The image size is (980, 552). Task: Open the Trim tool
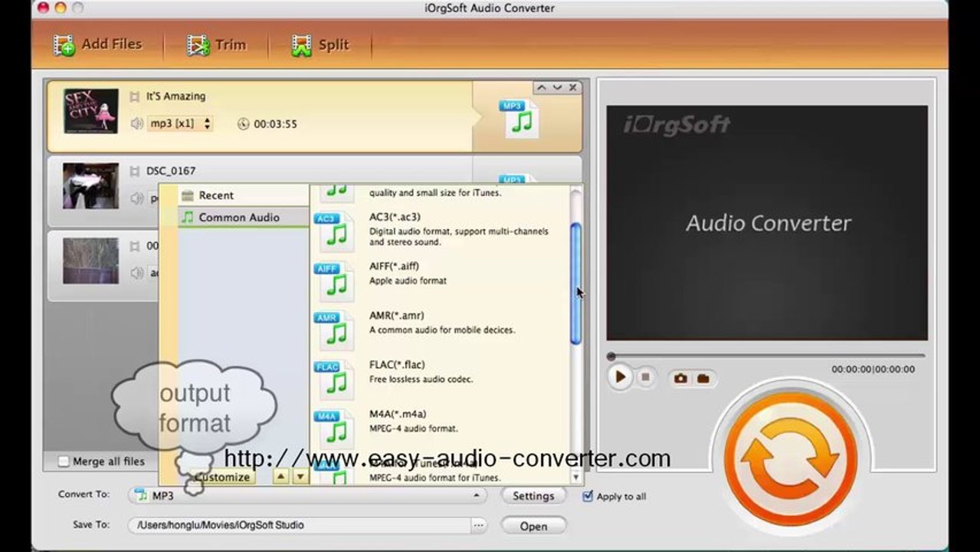click(217, 45)
